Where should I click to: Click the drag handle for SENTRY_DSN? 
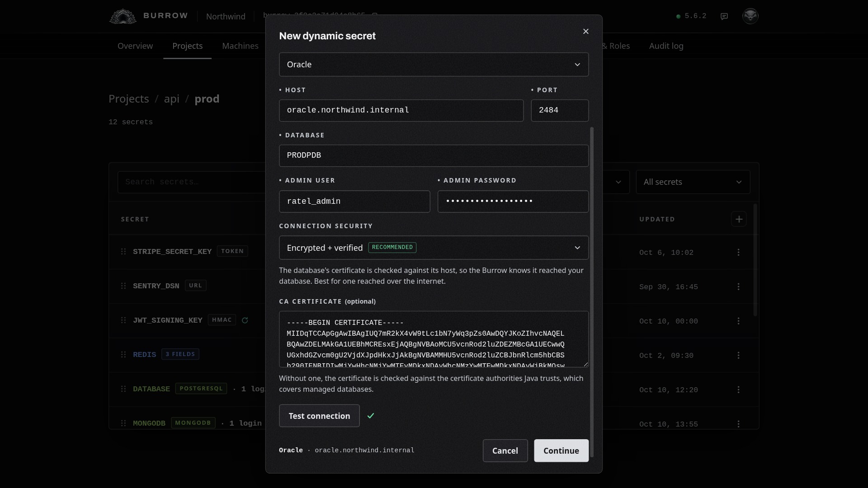click(x=123, y=286)
